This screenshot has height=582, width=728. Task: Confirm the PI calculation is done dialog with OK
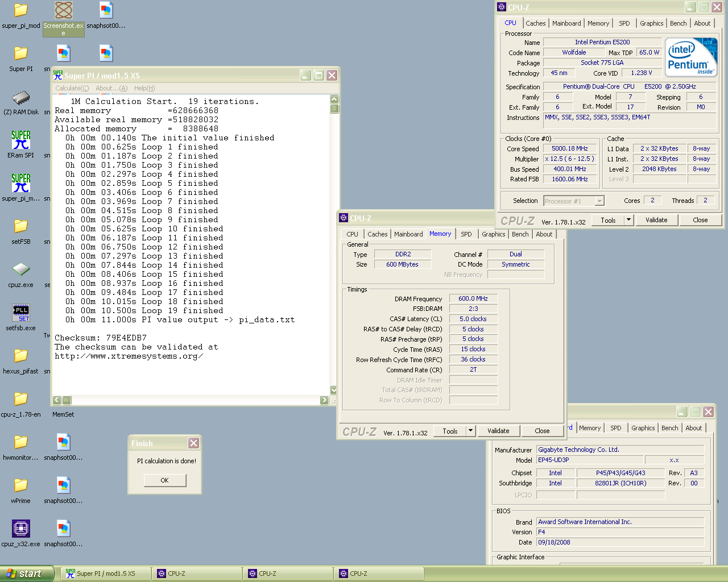[x=164, y=480]
